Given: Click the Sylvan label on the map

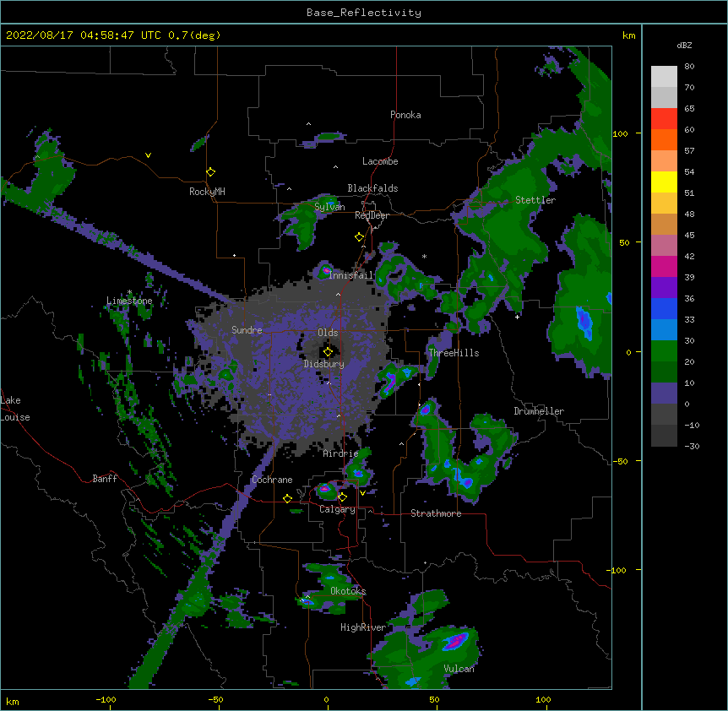Looking at the screenshot, I should click(x=329, y=207).
